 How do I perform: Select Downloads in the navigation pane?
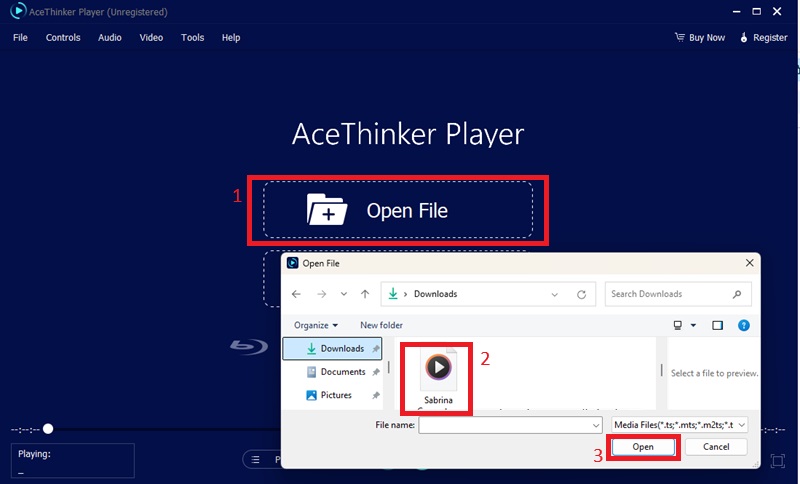(x=332, y=348)
